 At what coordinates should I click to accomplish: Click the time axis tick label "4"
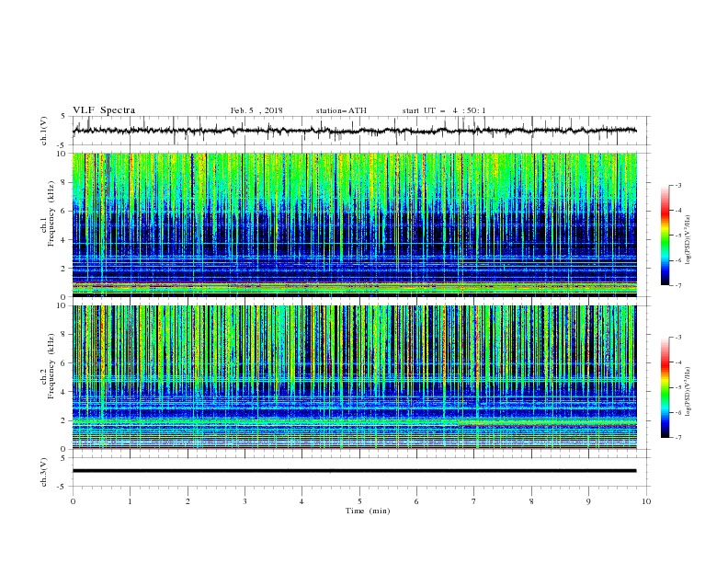(x=301, y=501)
